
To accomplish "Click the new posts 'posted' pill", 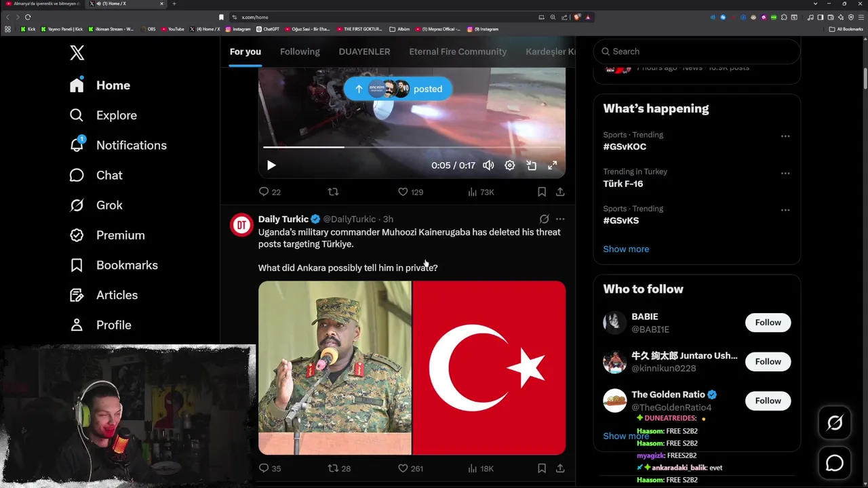I will (397, 89).
